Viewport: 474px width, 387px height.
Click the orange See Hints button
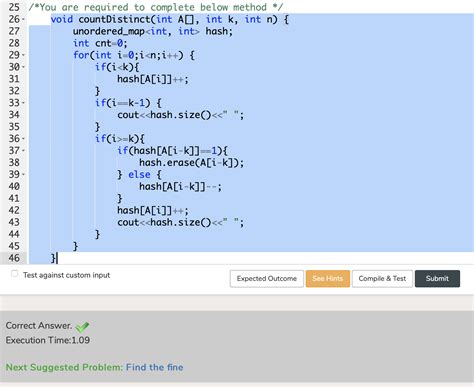pos(328,279)
